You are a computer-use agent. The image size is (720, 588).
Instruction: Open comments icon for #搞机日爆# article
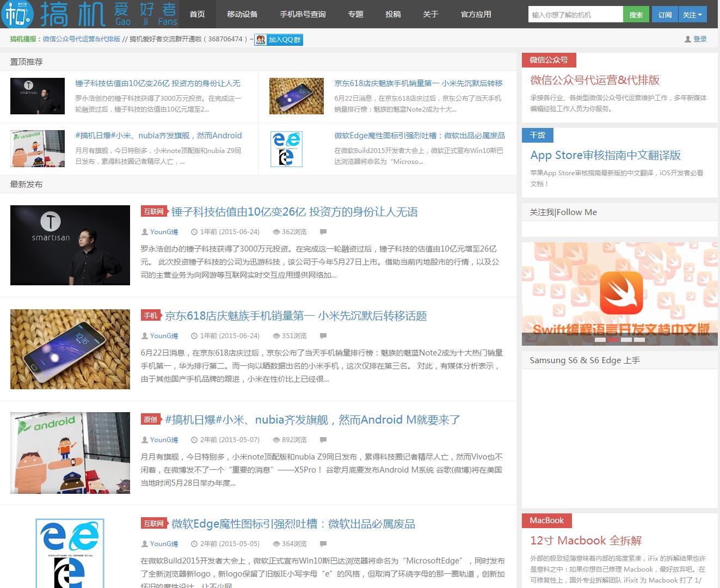pos(323,440)
